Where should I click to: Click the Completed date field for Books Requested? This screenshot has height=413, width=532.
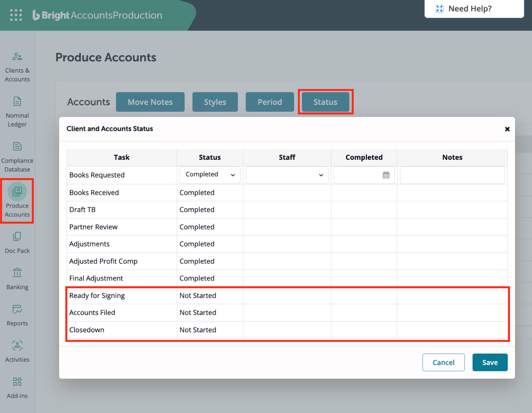pos(364,175)
